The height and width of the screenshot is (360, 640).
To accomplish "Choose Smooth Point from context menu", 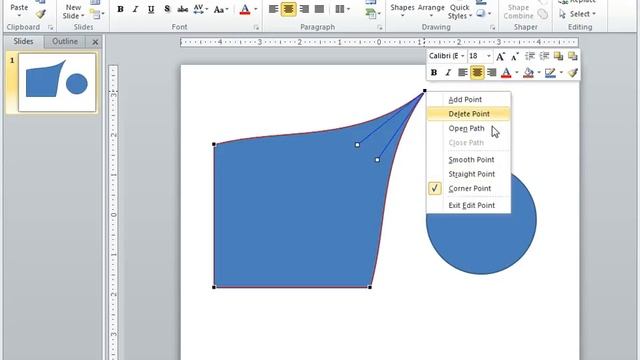I will tap(469, 160).
